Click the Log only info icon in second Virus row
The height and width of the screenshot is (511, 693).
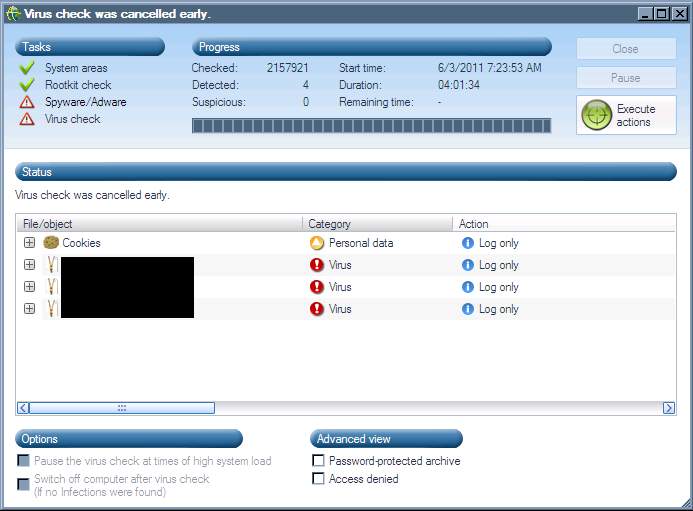tap(468, 287)
